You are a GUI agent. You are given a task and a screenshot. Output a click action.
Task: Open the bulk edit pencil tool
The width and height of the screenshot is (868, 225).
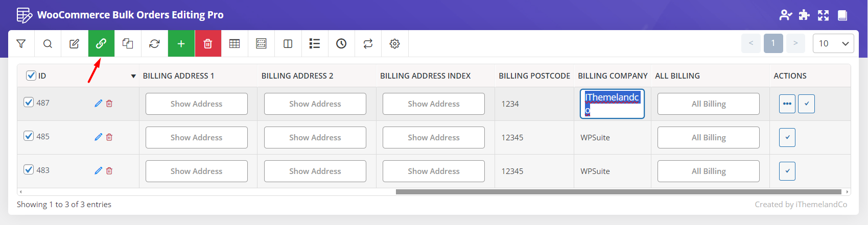click(x=74, y=44)
